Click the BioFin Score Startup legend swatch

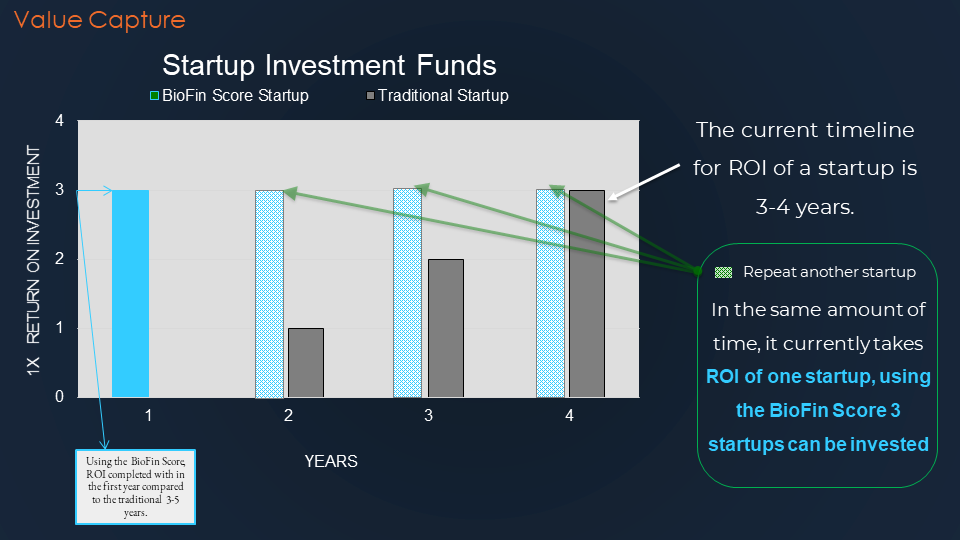pos(154,96)
